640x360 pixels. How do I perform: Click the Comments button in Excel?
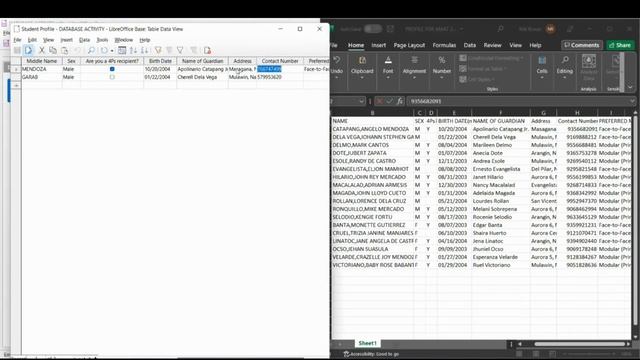582,45
